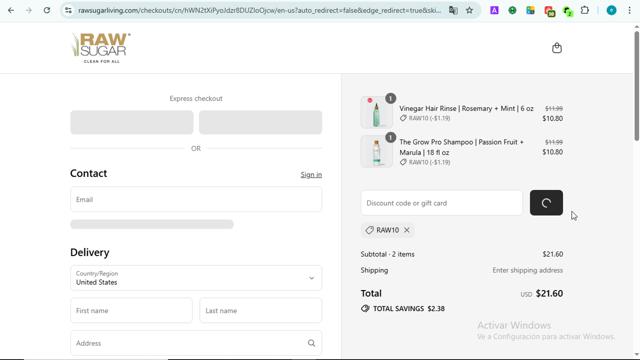Open the green circular extension icon
The image size is (640, 360).
coord(512,10)
